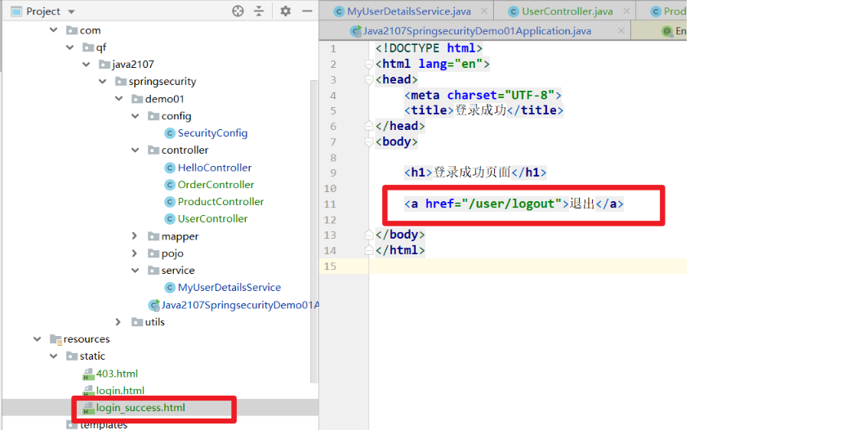Select 403.html file
This screenshot has height=430, width=868.
pos(117,374)
